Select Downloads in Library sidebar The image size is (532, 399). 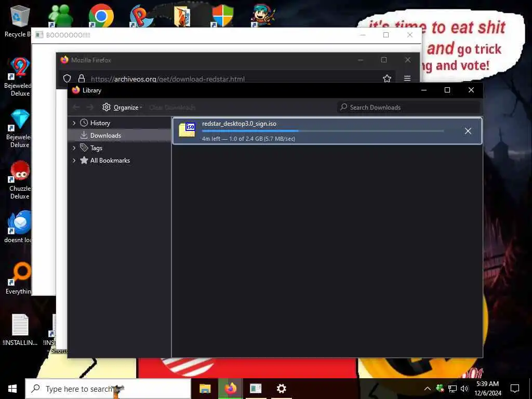point(105,136)
